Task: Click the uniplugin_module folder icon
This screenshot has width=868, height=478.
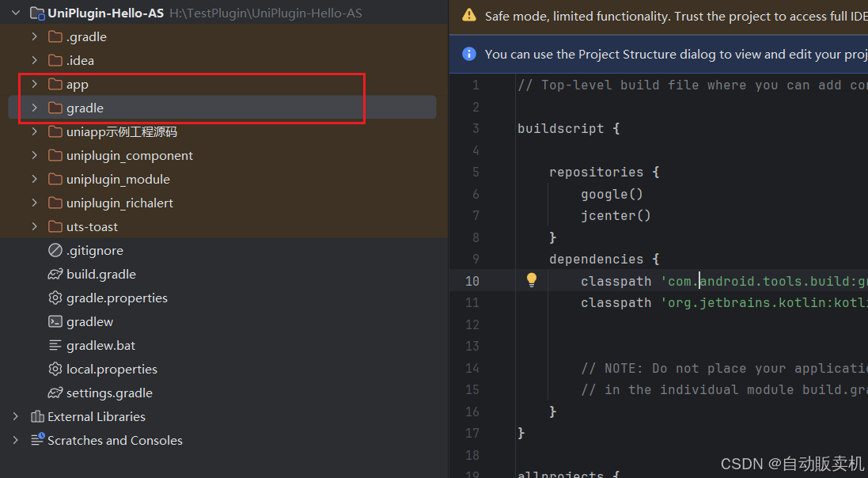Action: (55, 179)
